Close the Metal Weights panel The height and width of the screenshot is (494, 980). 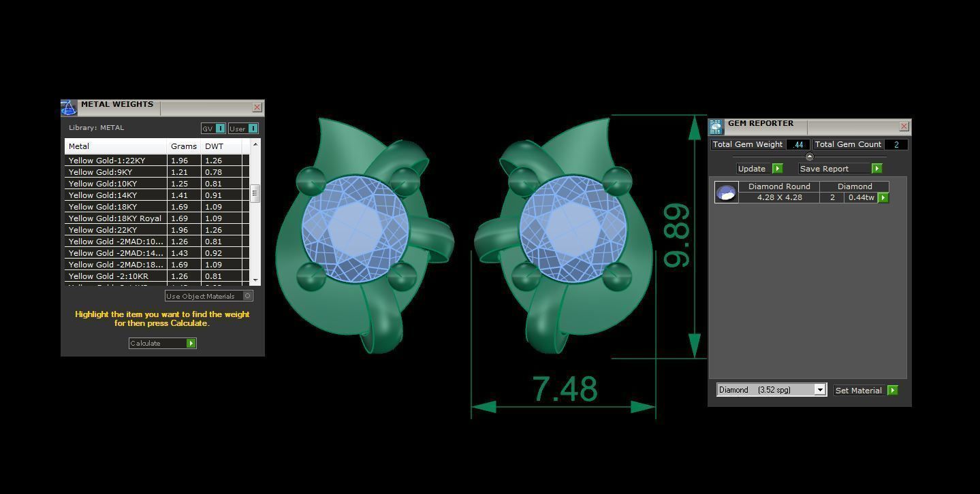257,108
